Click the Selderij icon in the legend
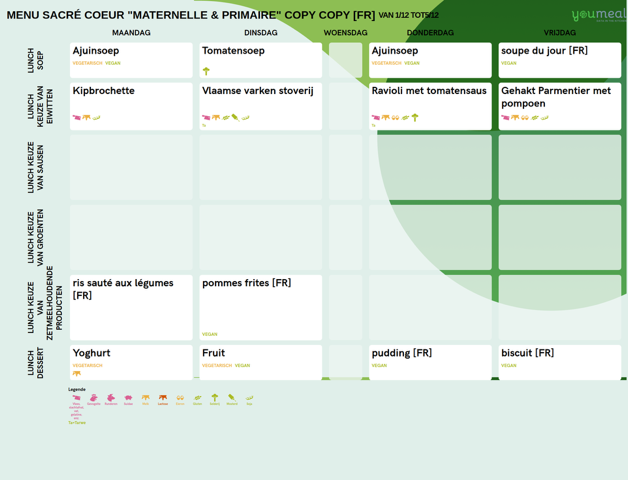The width and height of the screenshot is (628, 480). [214, 398]
